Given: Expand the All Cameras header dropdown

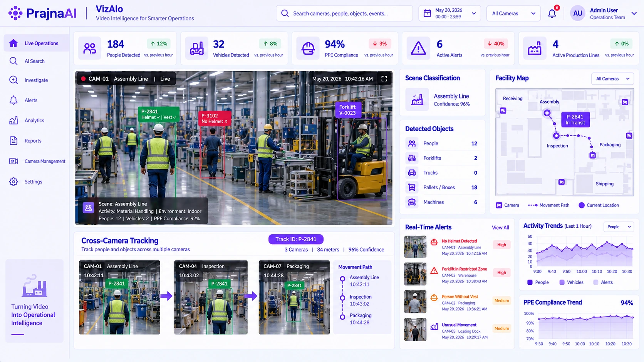Looking at the screenshot, I should pos(513,13).
